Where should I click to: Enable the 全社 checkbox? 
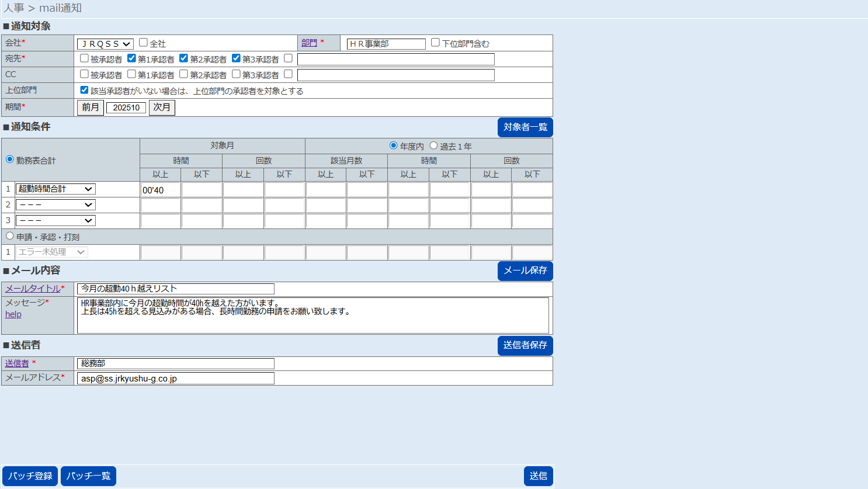coord(143,43)
